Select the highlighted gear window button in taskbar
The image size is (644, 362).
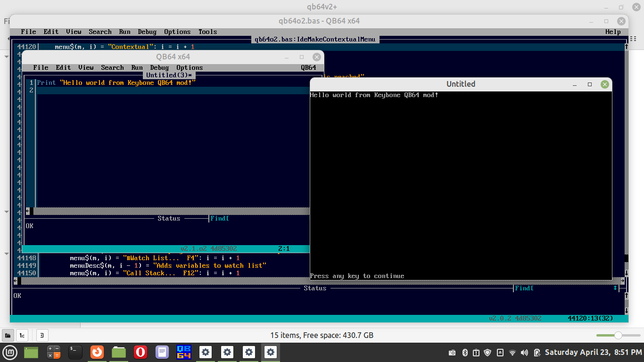271,352
